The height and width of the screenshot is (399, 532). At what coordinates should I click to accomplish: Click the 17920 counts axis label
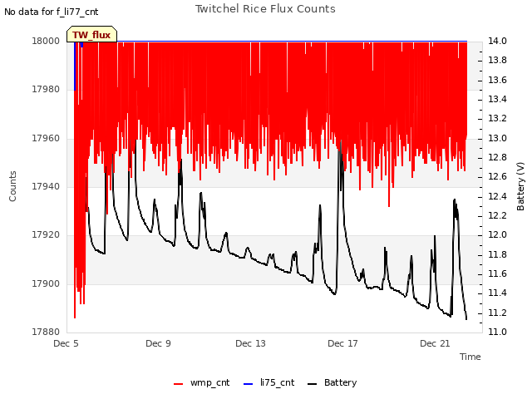[46, 235]
